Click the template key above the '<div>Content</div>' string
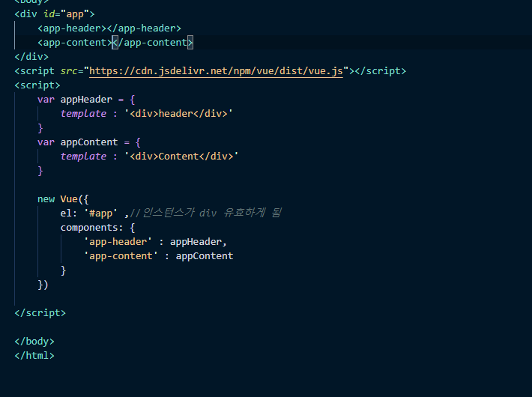Viewport: 532px width, 397px height. click(83, 157)
